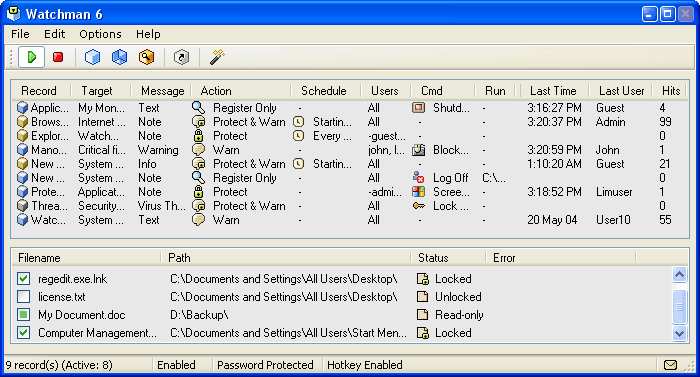Click the Path column header

285,258
